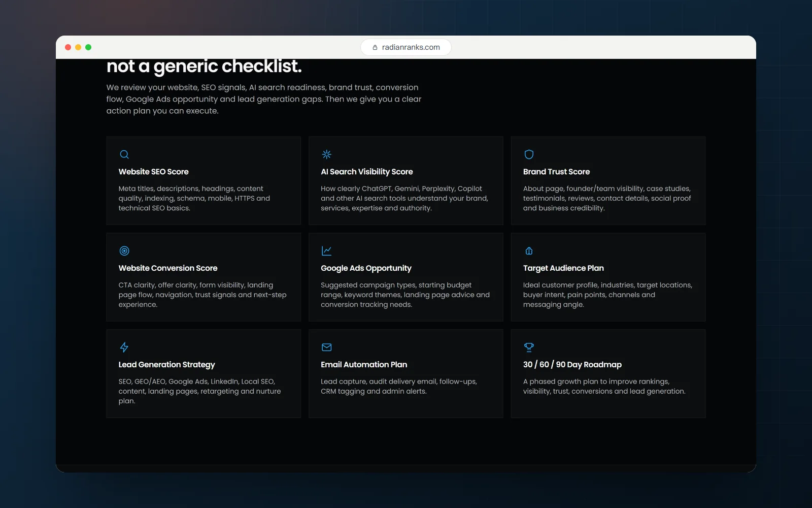The width and height of the screenshot is (812, 508).
Task: Click the lock icon in the address bar
Action: coord(375,47)
